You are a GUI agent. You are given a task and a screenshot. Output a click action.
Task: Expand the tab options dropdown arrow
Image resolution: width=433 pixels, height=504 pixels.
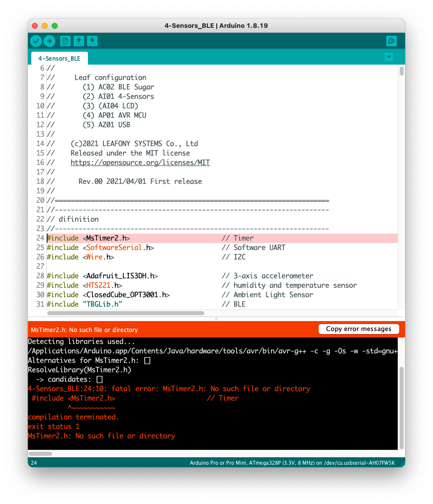click(389, 57)
